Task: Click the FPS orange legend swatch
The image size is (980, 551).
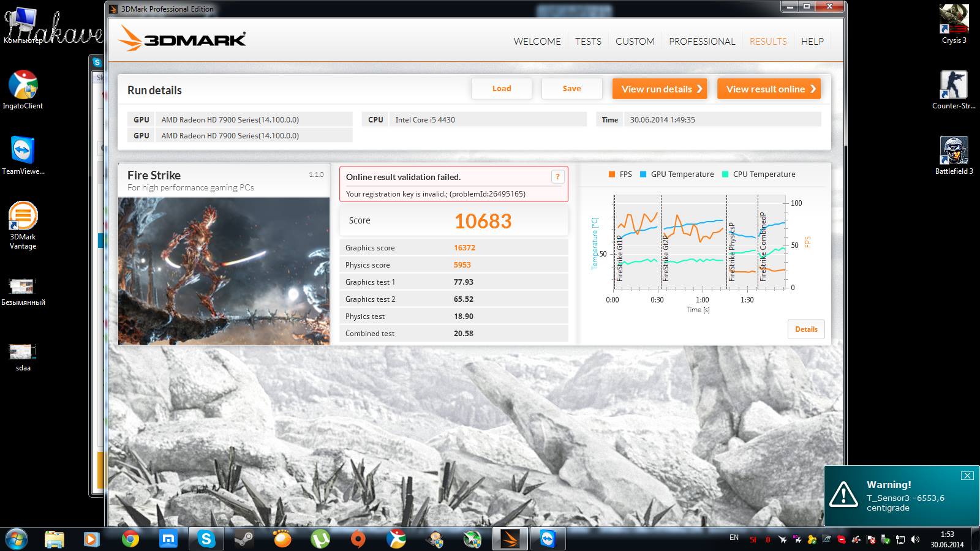Action: tap(611, 174)
